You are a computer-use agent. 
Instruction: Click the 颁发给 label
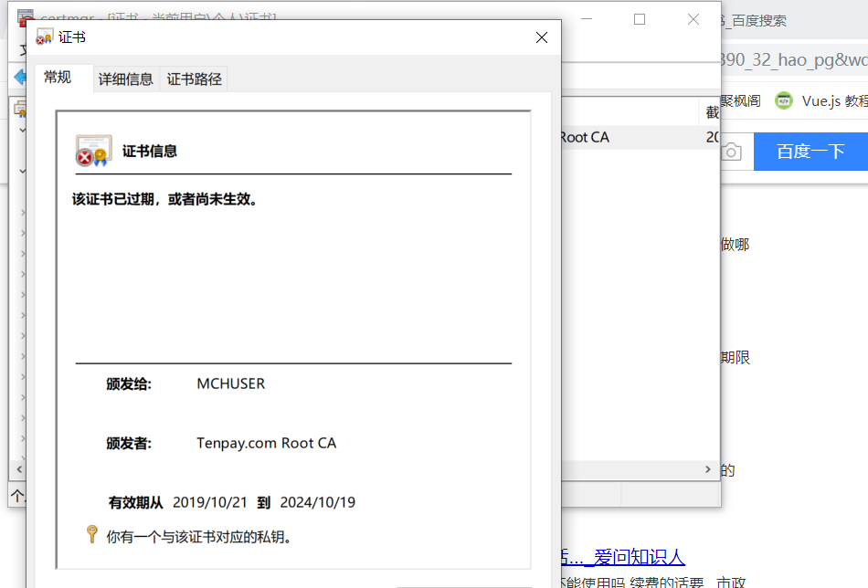click(x=129, y=383)
